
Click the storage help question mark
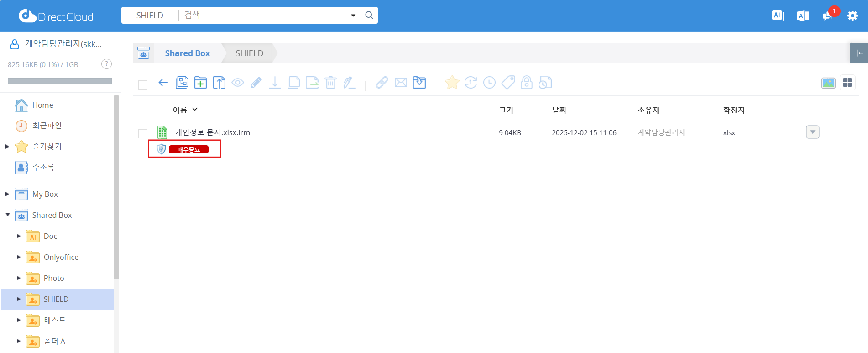pos(106,64)
